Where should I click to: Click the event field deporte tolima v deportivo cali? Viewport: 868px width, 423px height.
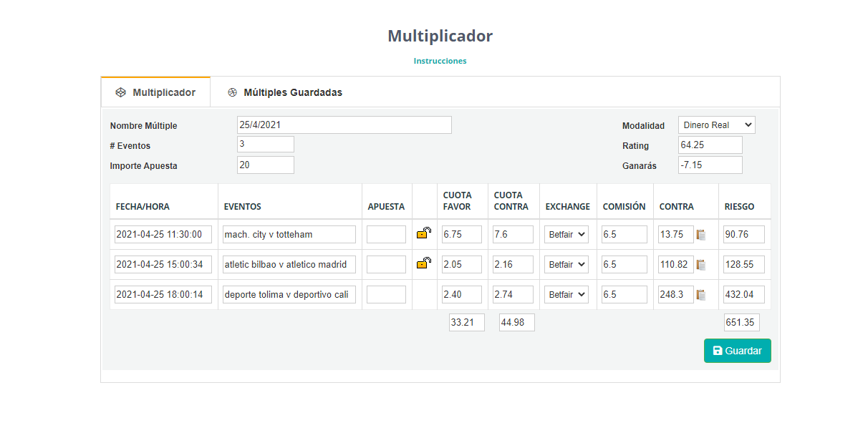point(289,295)
